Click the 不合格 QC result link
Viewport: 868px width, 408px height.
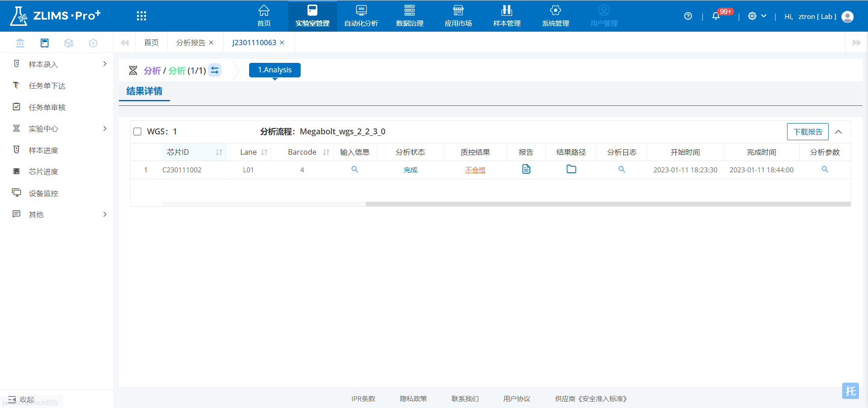coord(475,170)
